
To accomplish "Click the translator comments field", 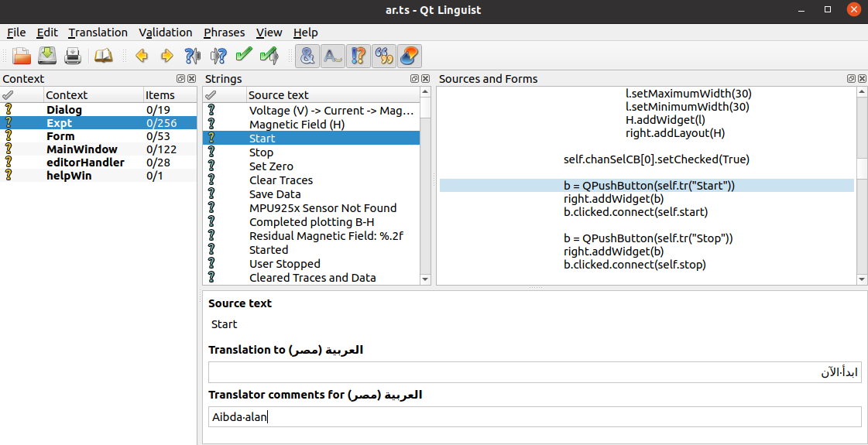I will pos(535,417).
